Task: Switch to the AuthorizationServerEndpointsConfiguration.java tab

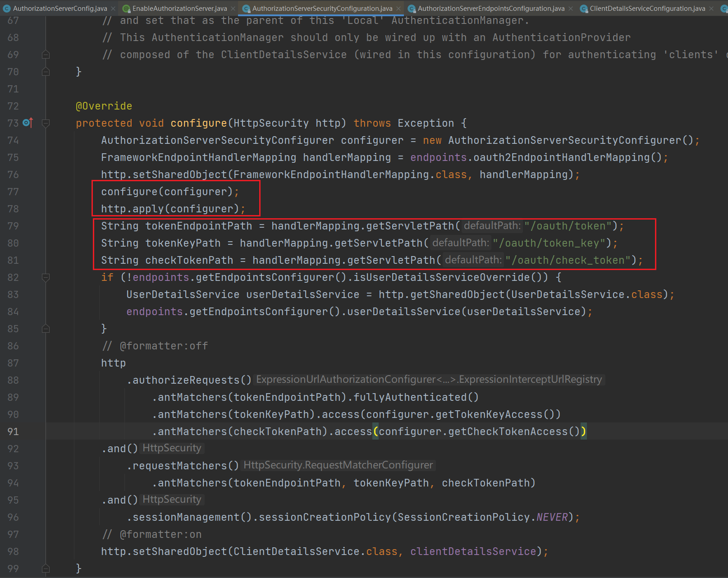Action: pyautogui.click(x=490, y=9)
